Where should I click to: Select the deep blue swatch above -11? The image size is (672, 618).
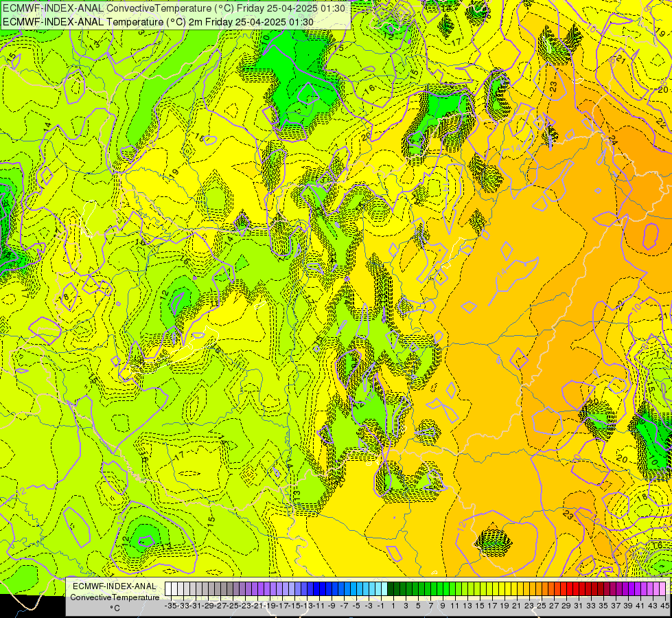pyautogui.click(x=316, y=588)
